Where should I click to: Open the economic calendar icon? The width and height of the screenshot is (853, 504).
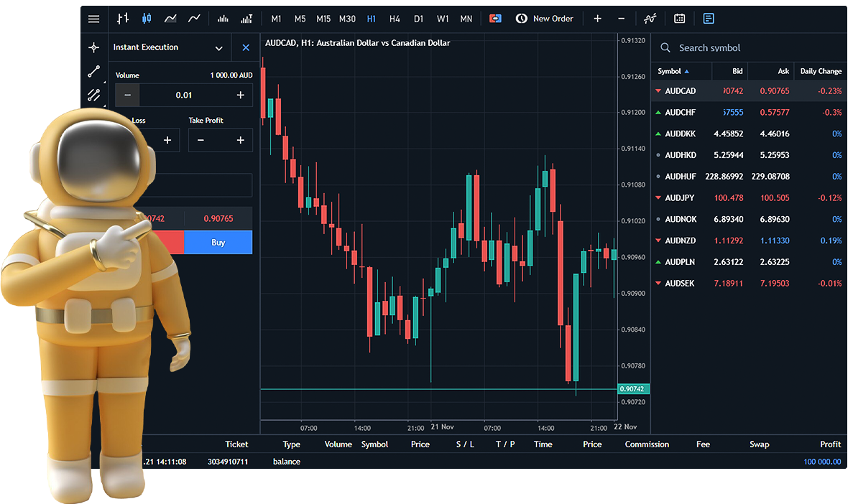coord(680,19)
